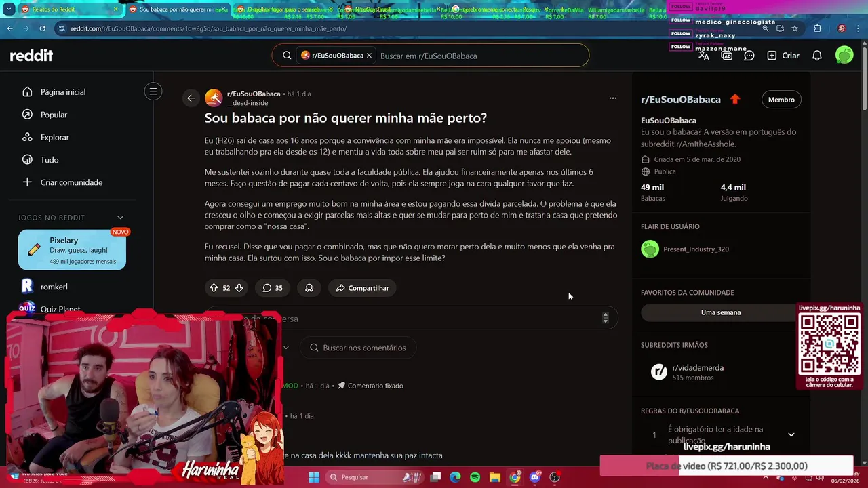Open Microsoft Edge from taskbar

[456, 477]
